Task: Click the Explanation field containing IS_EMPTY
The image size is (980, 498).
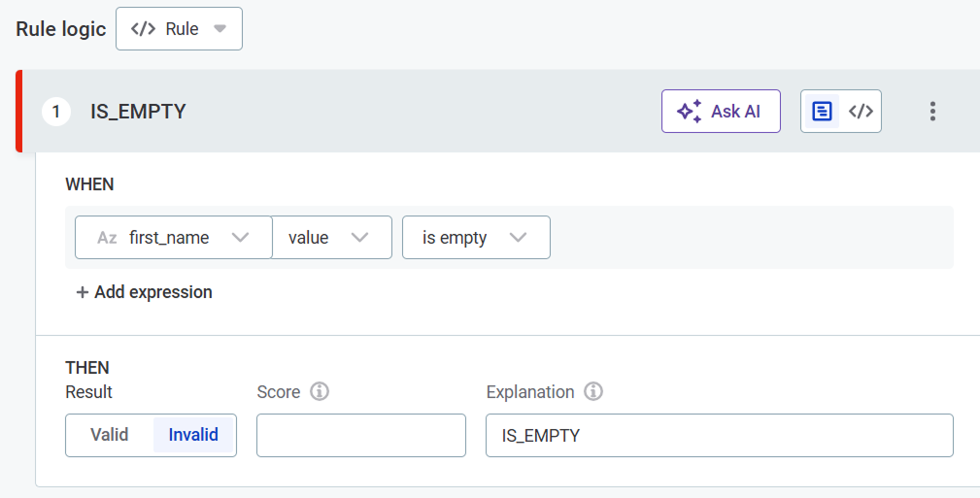Action: pyautogui.click(x=719, y=435)
